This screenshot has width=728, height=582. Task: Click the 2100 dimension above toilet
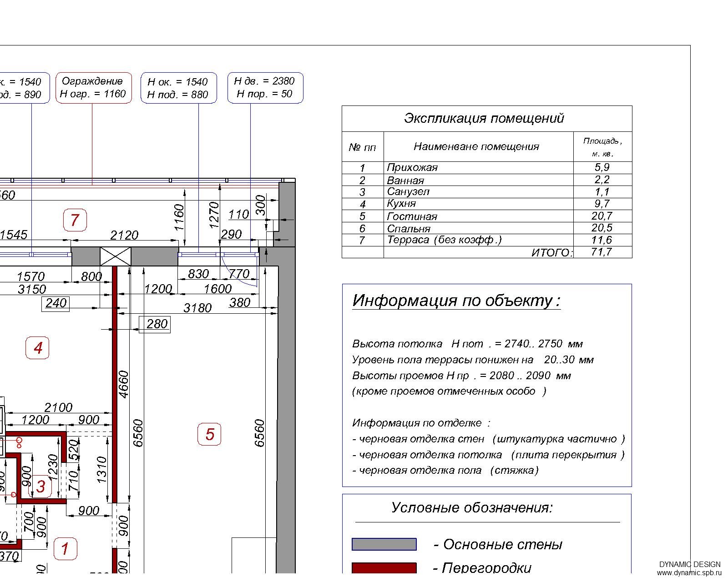[x=58, y=408]
